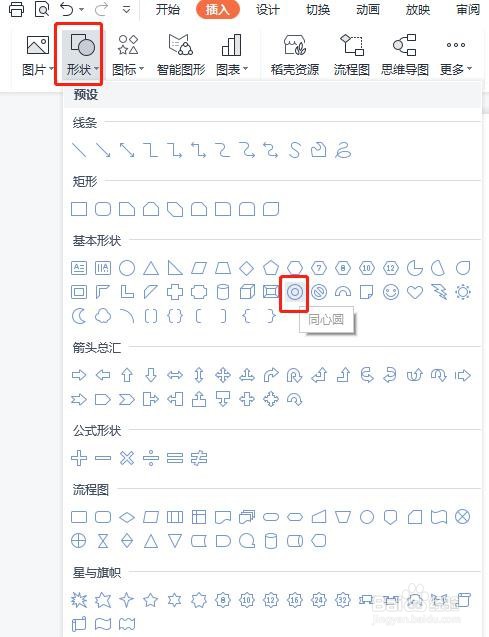Insert a Smart Graphic (智能图形)
This screenshot has height=637, width=489.
click(181, 54)
